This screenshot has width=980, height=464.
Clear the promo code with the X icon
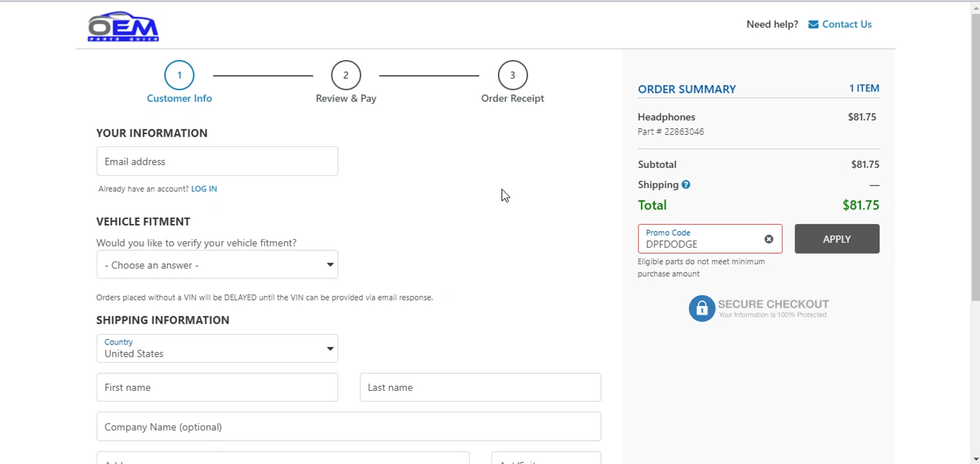[x=769, y=239]
